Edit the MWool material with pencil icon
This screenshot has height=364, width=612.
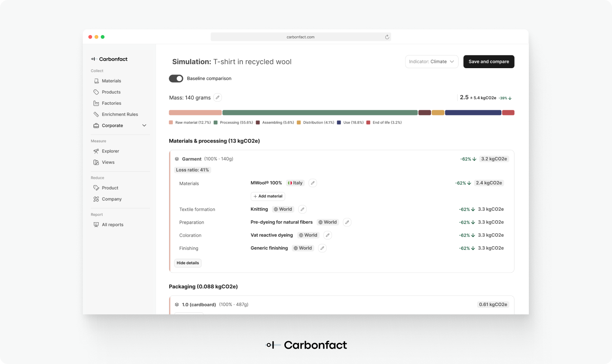coord(313,183)
